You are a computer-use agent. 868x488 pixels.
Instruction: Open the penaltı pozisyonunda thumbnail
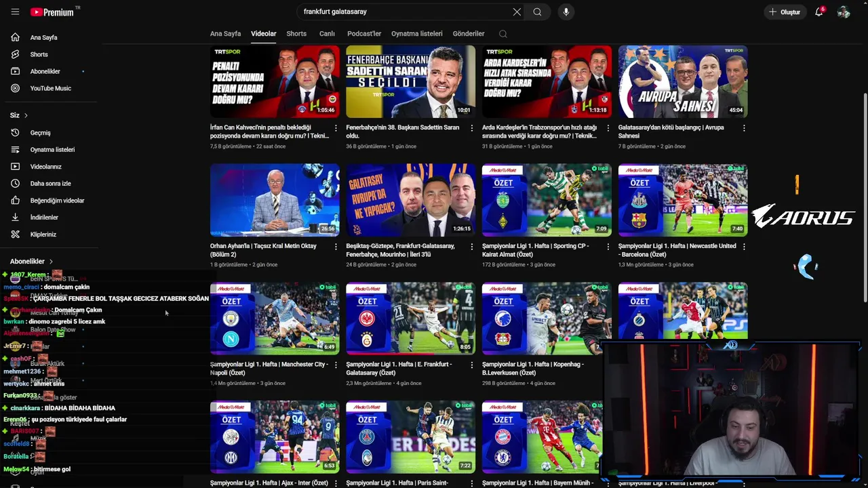coord(275,81)
